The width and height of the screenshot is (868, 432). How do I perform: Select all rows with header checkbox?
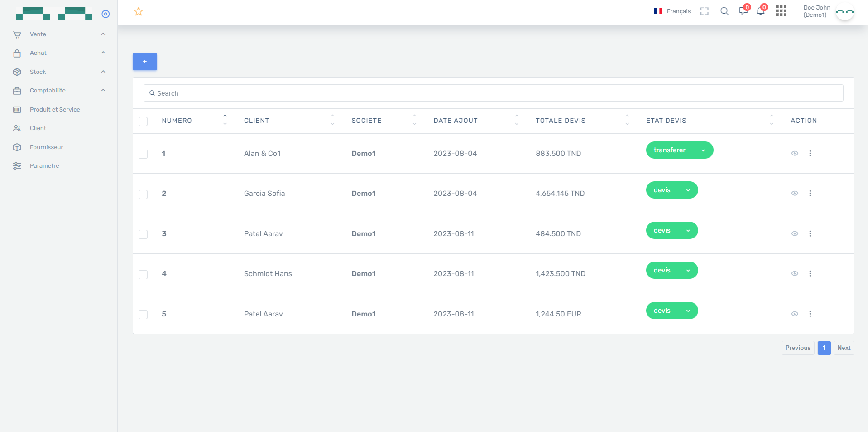pos(143,121)
